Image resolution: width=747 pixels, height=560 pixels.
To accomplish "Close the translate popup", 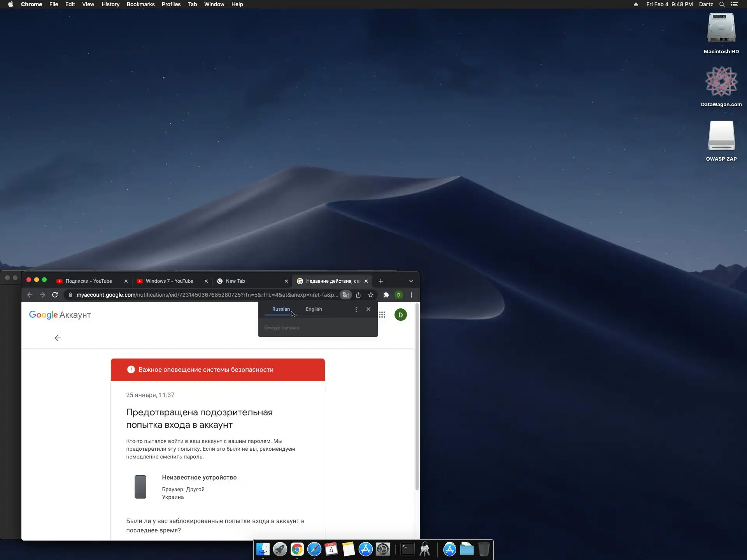I will (x=368, y=309).
